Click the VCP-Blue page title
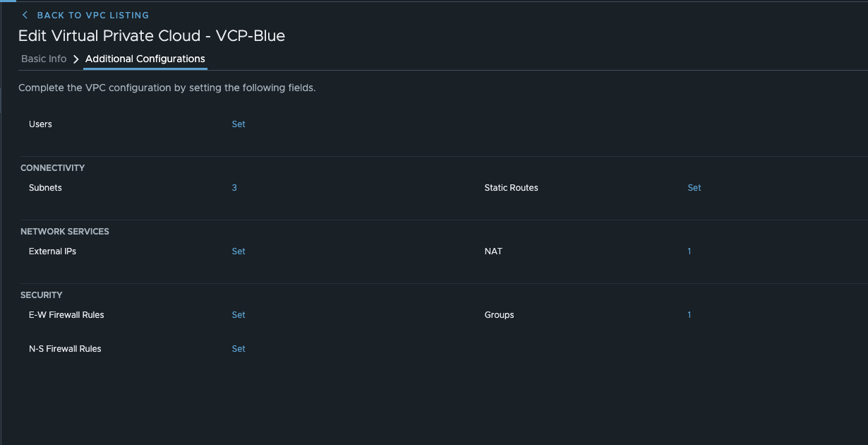Image resolution: width=868 pixels, height=445 pixels. point(152,35)
